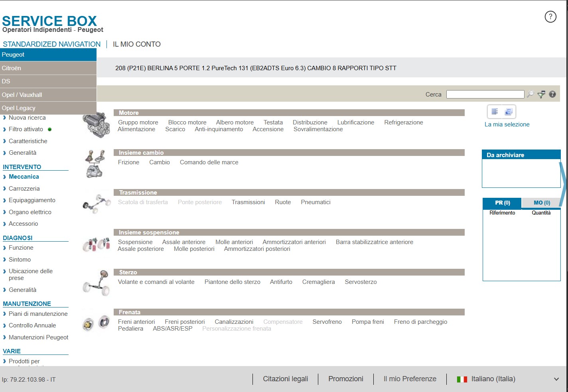The height and width of the screenshot is (392, 568).
Task: Click the Insieme cambio gearbox image
Action: pyautogui.click(x=95, y=164)
